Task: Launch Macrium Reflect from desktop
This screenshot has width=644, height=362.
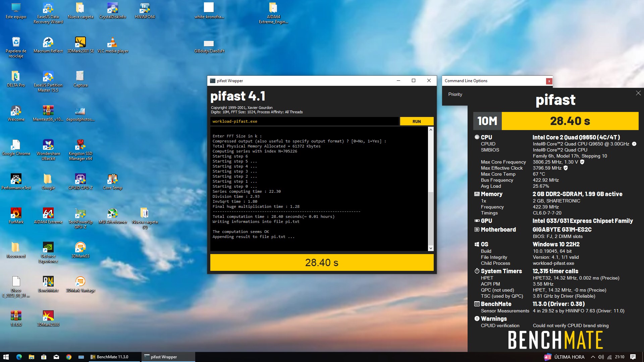Action: point(48,45)
